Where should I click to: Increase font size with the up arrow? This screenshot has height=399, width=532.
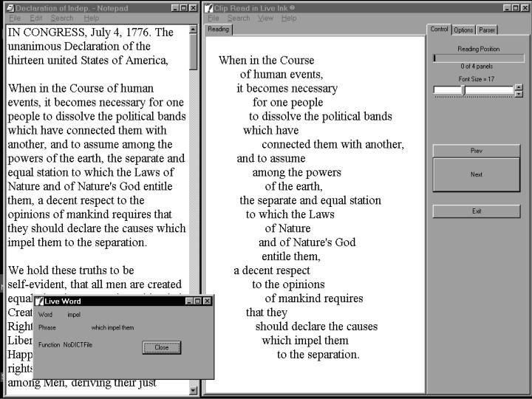click(518, 86)
